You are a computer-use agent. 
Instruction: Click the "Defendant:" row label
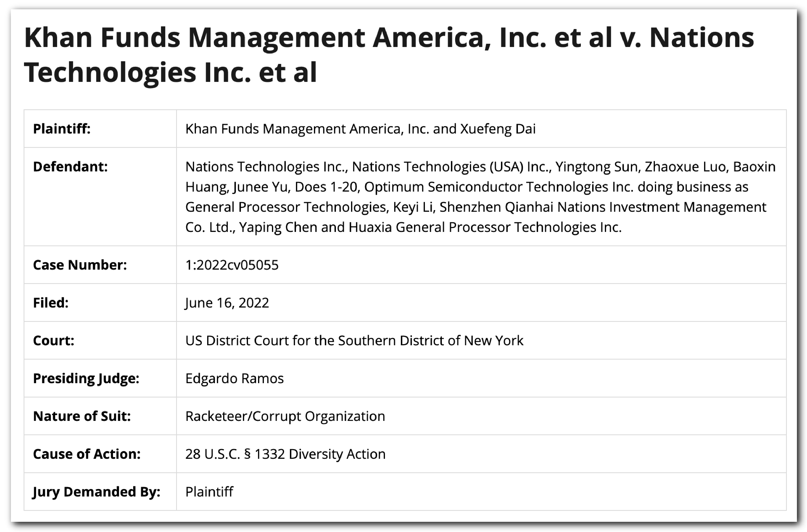(70, 167)
